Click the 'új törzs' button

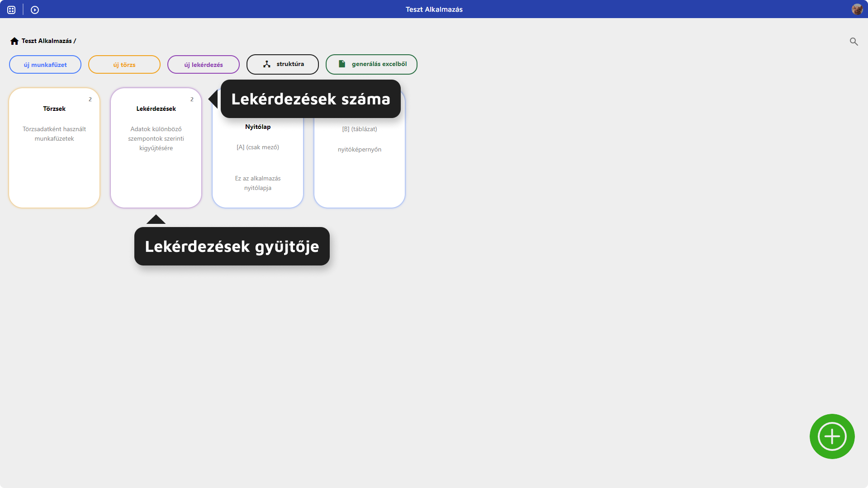(124, 65)
